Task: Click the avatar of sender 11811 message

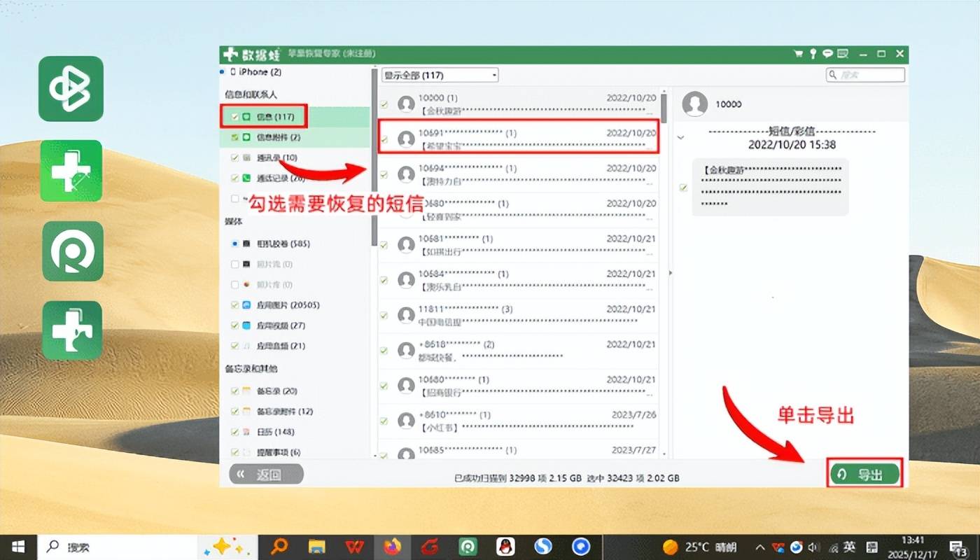Action: click(x=406, y=314)
